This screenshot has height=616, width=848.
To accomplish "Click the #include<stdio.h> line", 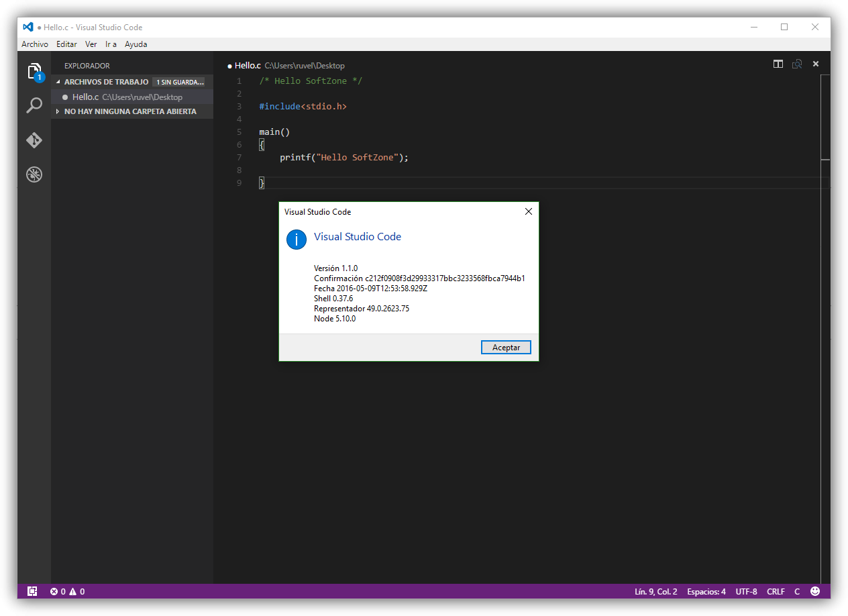I will [x=303, y=106].
